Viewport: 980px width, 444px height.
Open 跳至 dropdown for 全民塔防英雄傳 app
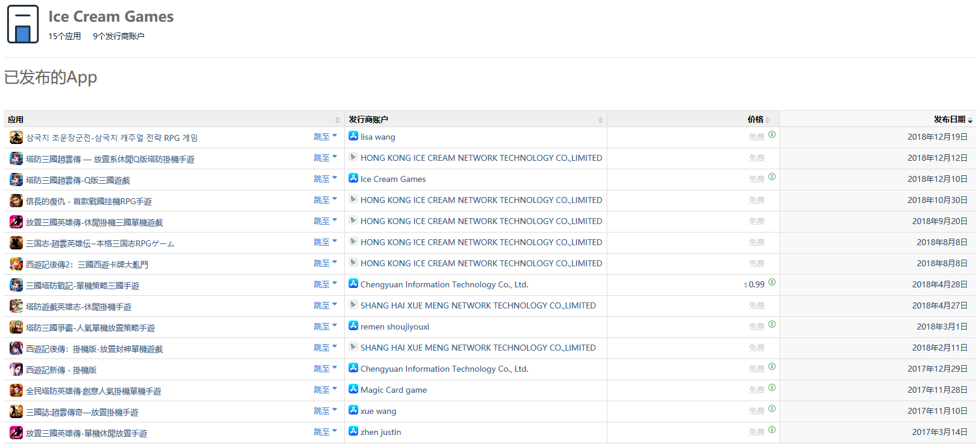coord(325,390)
